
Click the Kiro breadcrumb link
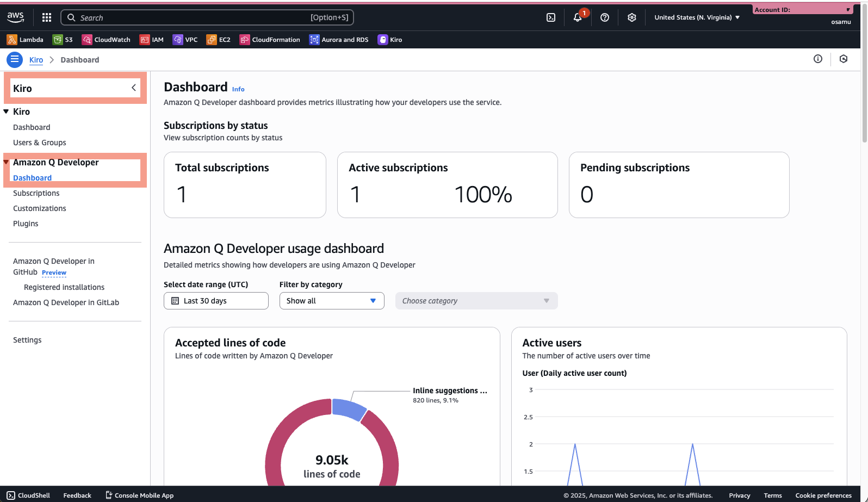click(x=36, y=60)
